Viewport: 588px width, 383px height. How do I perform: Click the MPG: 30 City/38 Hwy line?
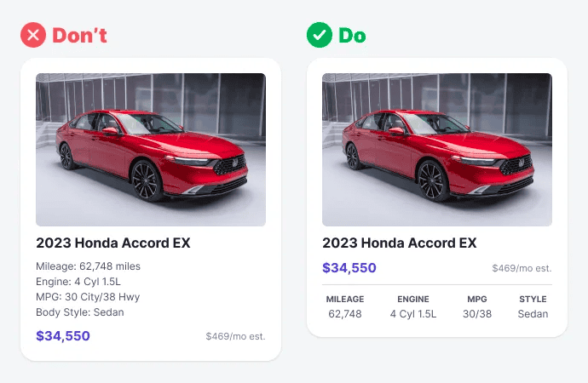click(88, 297)
